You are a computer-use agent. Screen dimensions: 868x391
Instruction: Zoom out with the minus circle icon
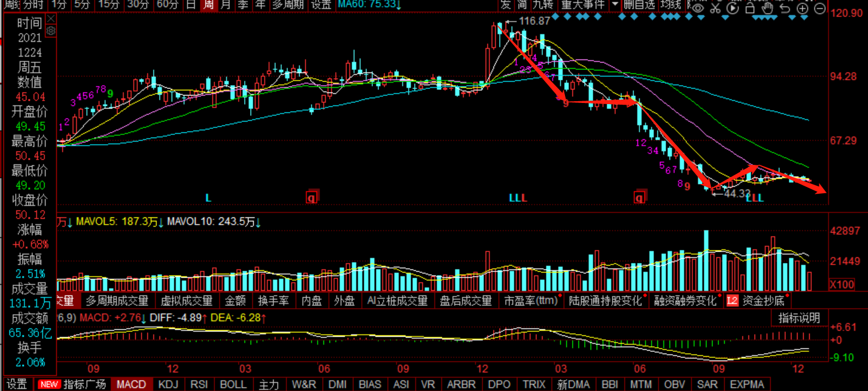(819, 8)
